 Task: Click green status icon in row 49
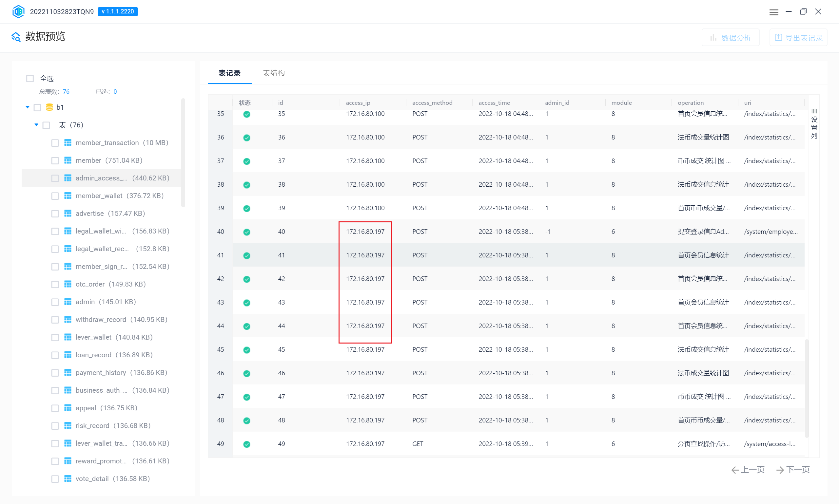247,444
